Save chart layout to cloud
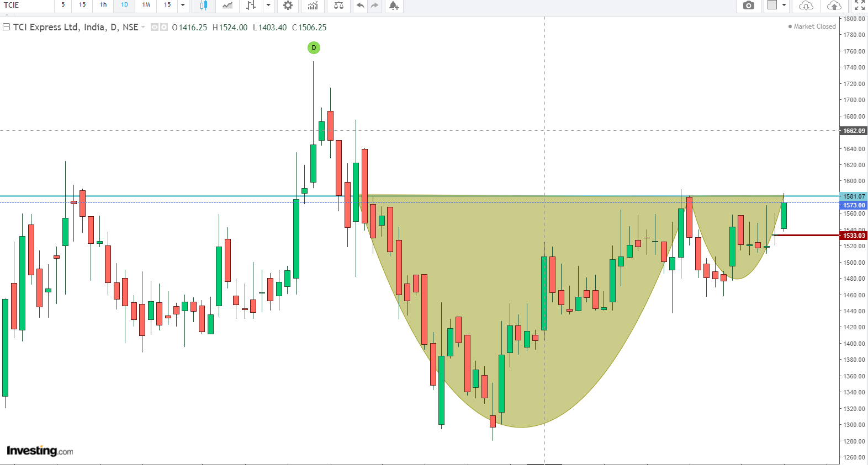This screenshot has width=868, height=465. [834, 6]
